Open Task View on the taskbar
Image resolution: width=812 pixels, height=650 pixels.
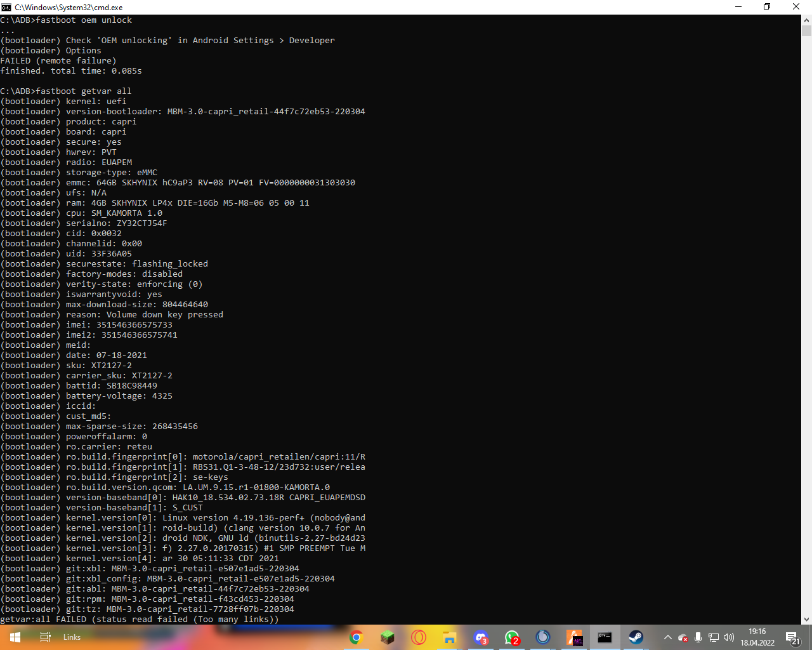coord(46,637)
